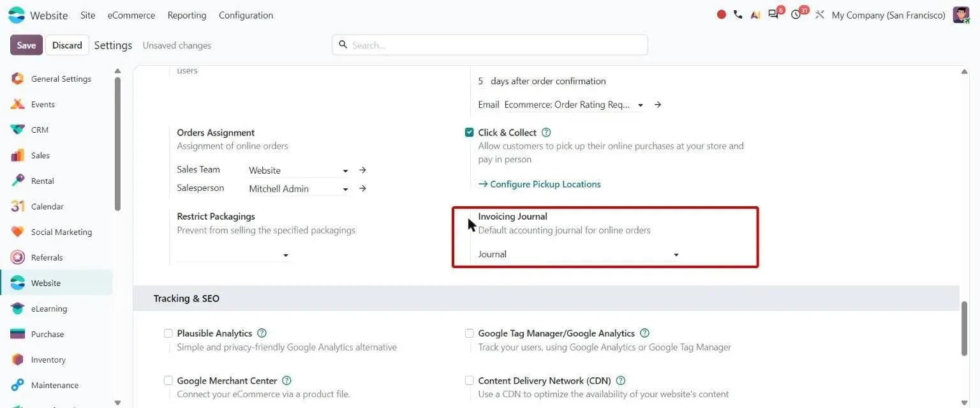The width and height of the screenshot is (980, 408).
Task: Click the sidebar down scroll arrow
Action: [117, 402]
